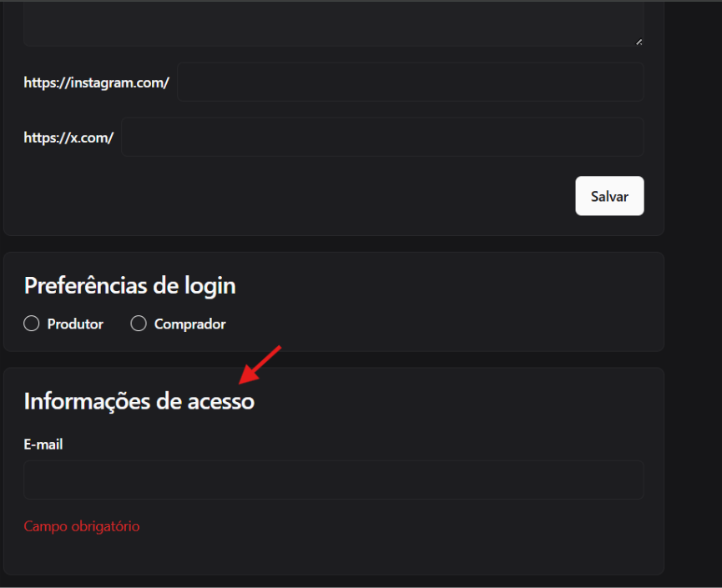The width and height of the screenshot is (722, 588).
Task: Click the https://instagram.com/ prefix label
Action: tap(97, 83)
